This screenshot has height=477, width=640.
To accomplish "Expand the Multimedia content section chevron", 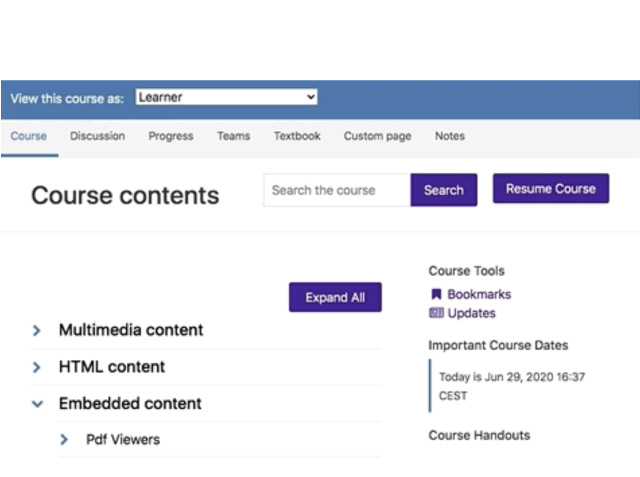I will pyautogui.click(x=37, y=330).
